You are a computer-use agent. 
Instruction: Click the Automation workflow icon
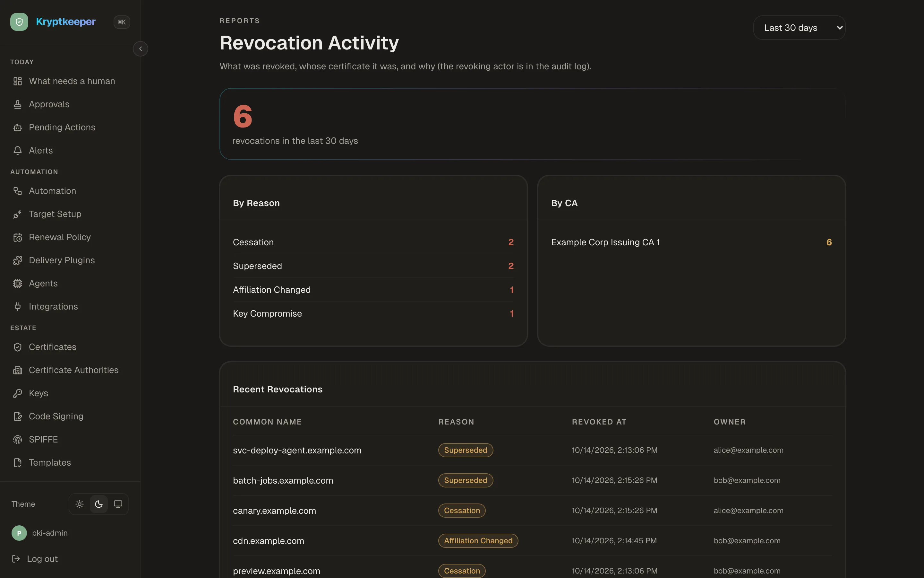coord(18,191)
